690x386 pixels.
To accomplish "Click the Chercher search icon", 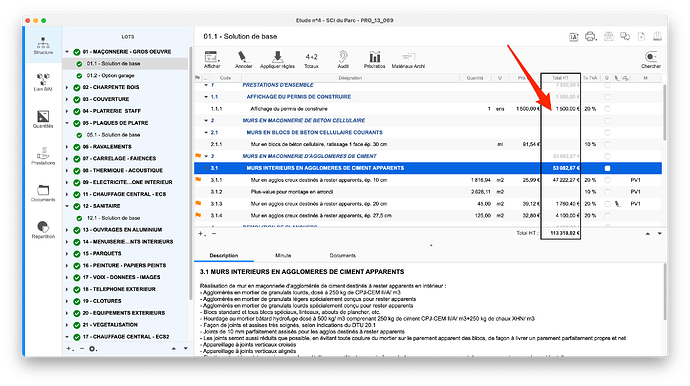I will [x=650, y=60].
